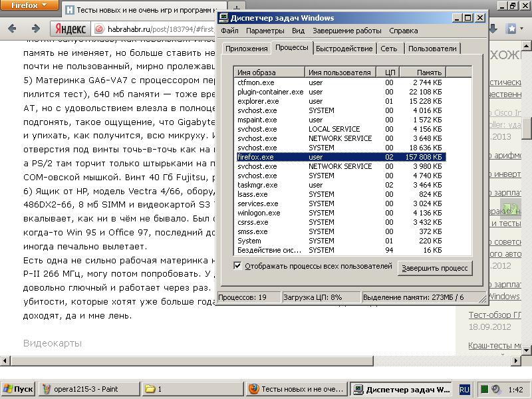Image resolution: width=532 pixels, height=399 pixels.
Task: Sort by the Имя пользователя column header
Action: click(340, 72)
